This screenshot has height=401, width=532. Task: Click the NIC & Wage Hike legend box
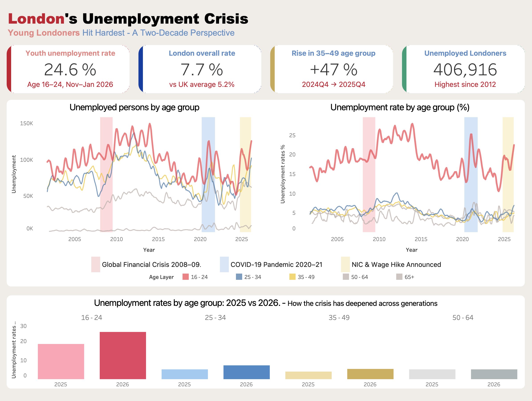pyautogui.click(x=345, y=264)
